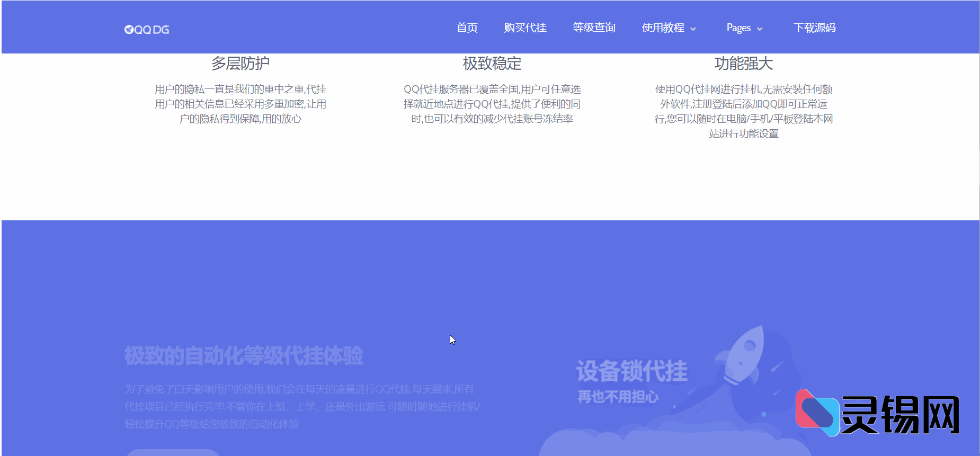Image resolution: width=980 pixels, height=456 pixels.
Task: Open the 首页 nav item
Action: pyautogui.click(x=467, y=28)
